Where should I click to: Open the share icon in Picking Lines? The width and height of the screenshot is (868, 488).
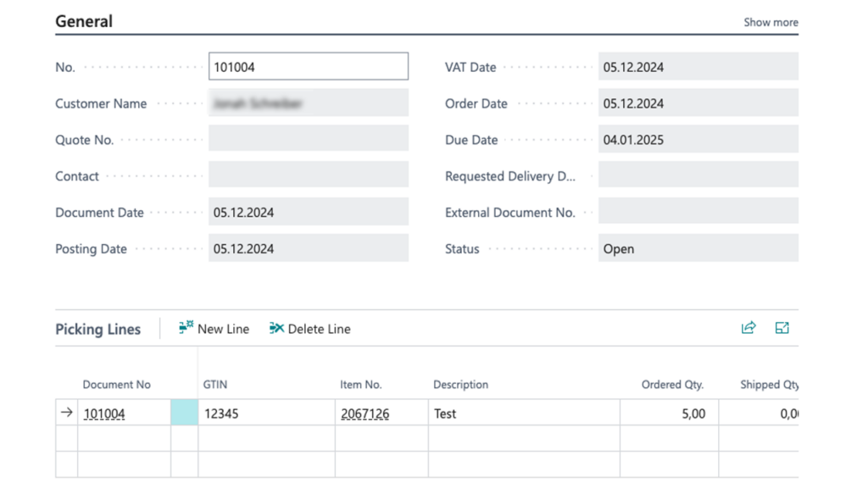(x=748, y=328)
